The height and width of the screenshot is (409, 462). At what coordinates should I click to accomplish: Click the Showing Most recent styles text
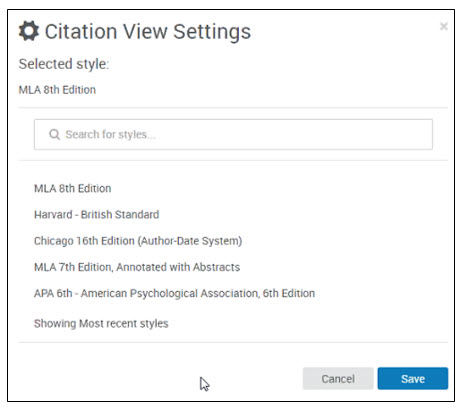pyautogui.click(x=101, y=323)
